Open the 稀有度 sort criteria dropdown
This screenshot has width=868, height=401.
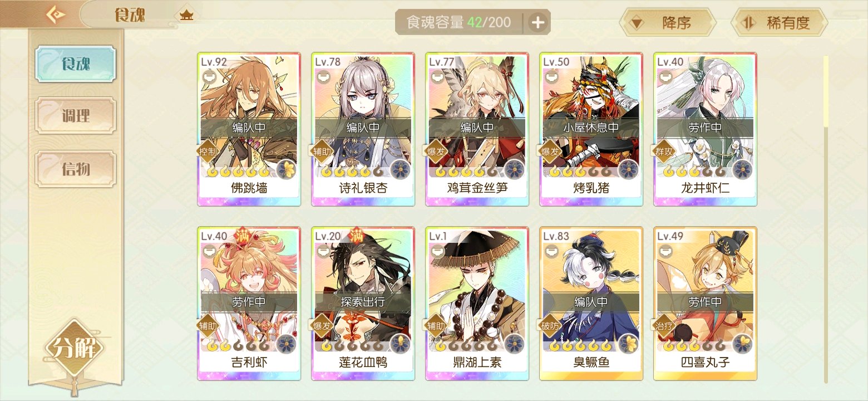(x=780, y=23)
